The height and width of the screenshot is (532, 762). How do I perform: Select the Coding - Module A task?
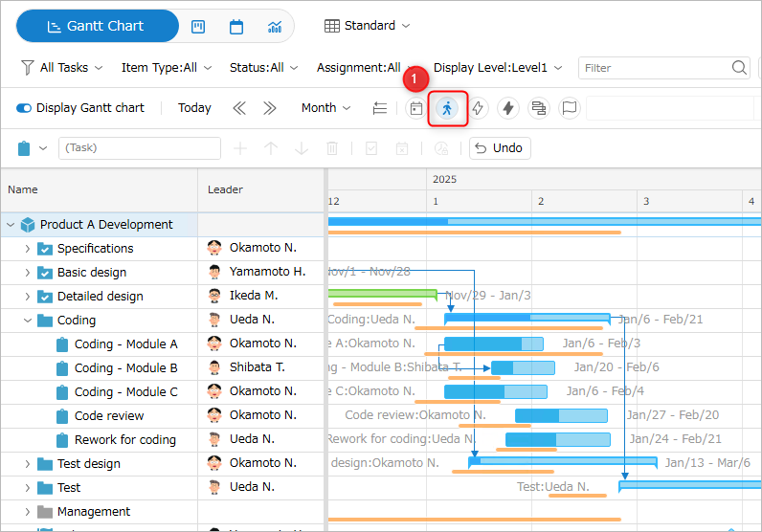(x=125, y=344)
